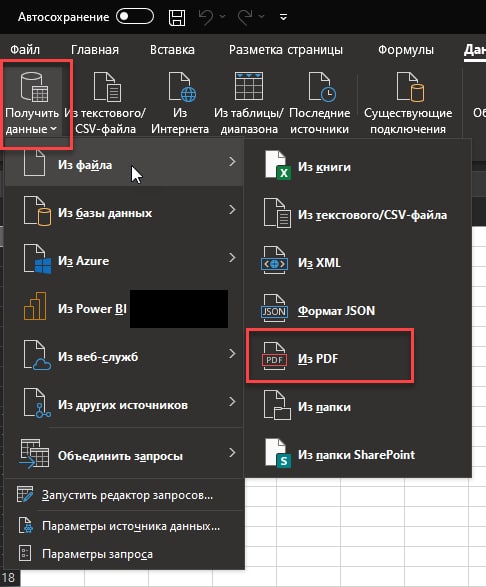Open Параметры источника данных... entry
The width and height of the screenshot is (486, 587).
(x=124, y=526)
